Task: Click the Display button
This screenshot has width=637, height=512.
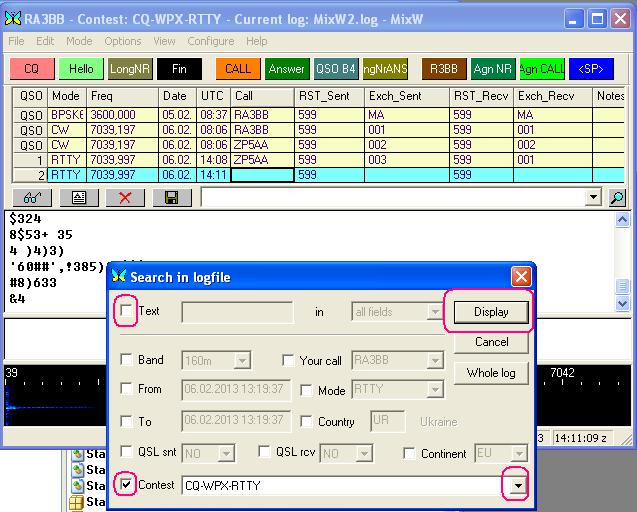Action: click(491, 311)
